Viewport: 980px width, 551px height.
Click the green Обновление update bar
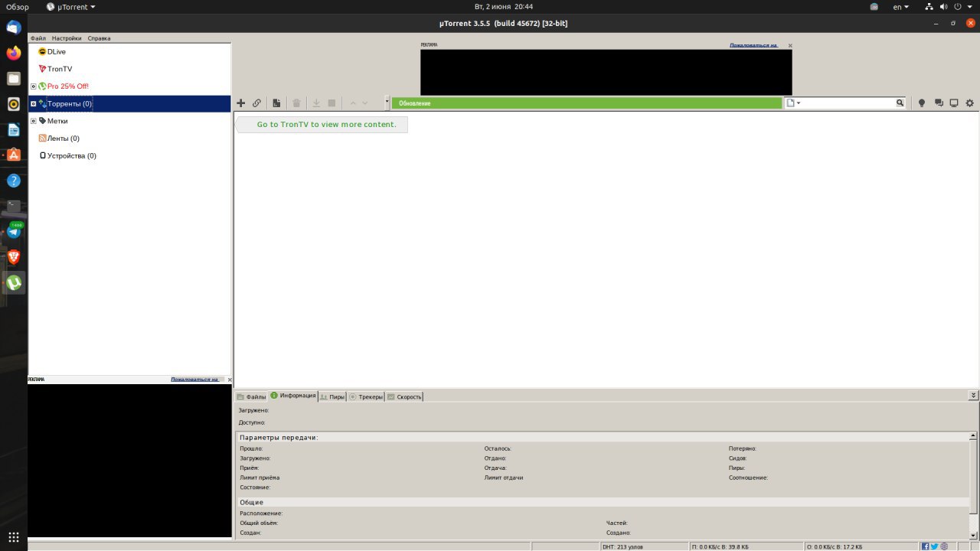click(586, 103)
